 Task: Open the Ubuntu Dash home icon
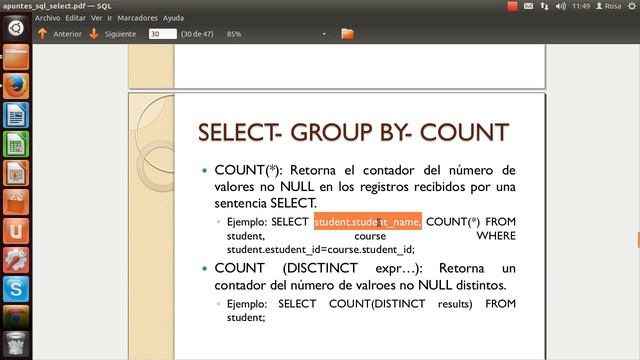[x=16, y=28]
